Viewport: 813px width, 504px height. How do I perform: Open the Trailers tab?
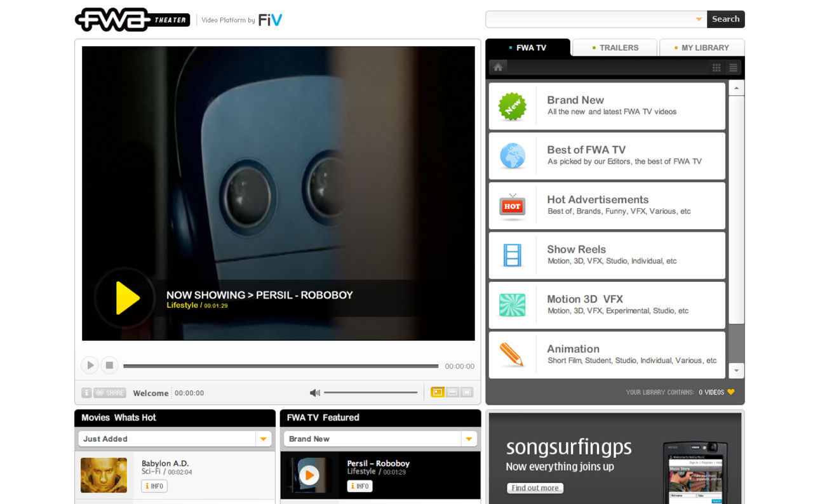[x=615, y=48]
